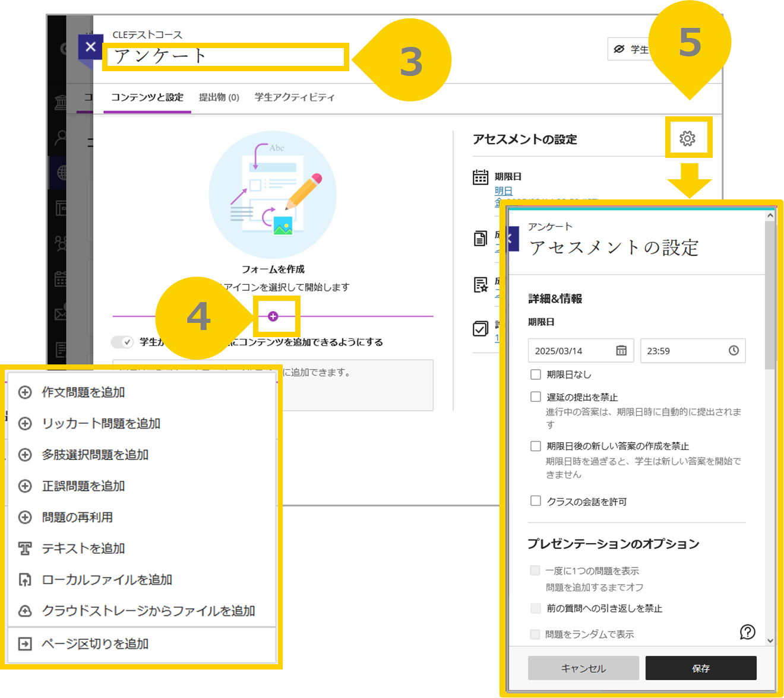Click the local file upload icon
Image resolution: width=784 pixels, height=698 pixels.
coord(25,580)
